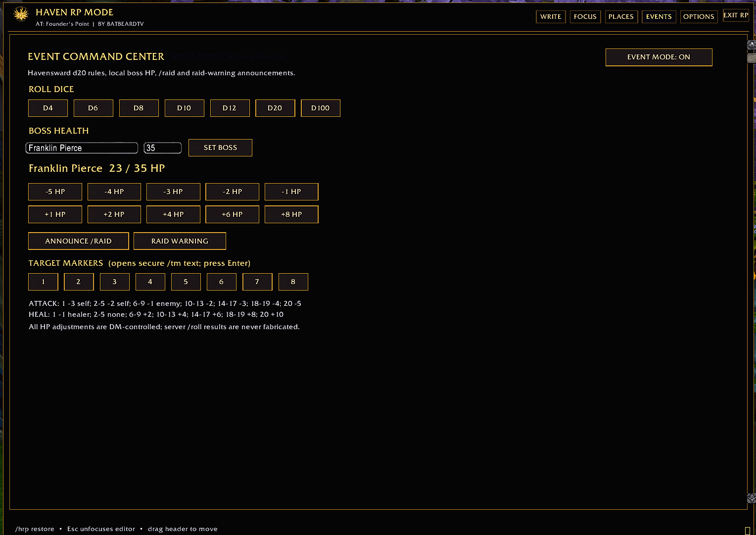
Task: Select target marker 1
Action: [43, 282]
